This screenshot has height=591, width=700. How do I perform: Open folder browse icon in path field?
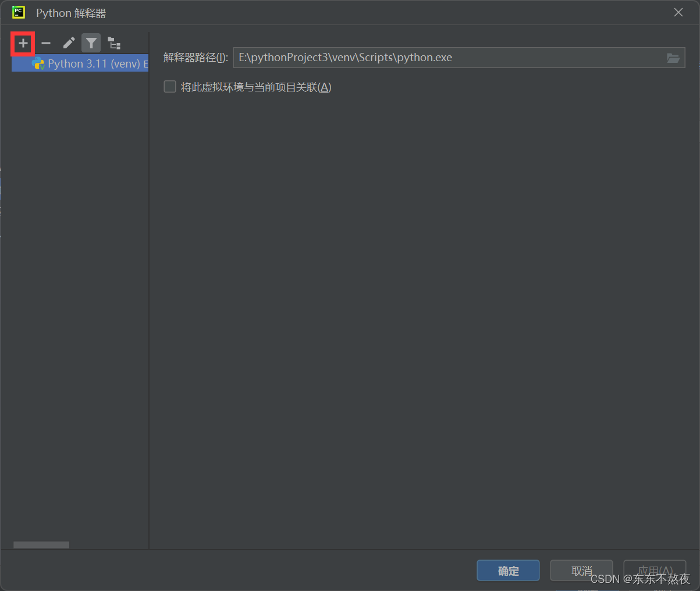673,58
